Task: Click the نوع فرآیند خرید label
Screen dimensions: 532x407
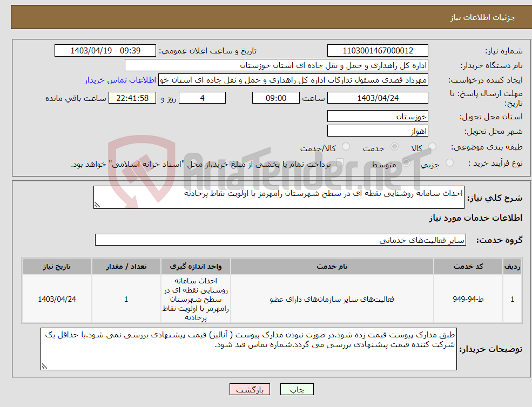Action: (495, 163)
